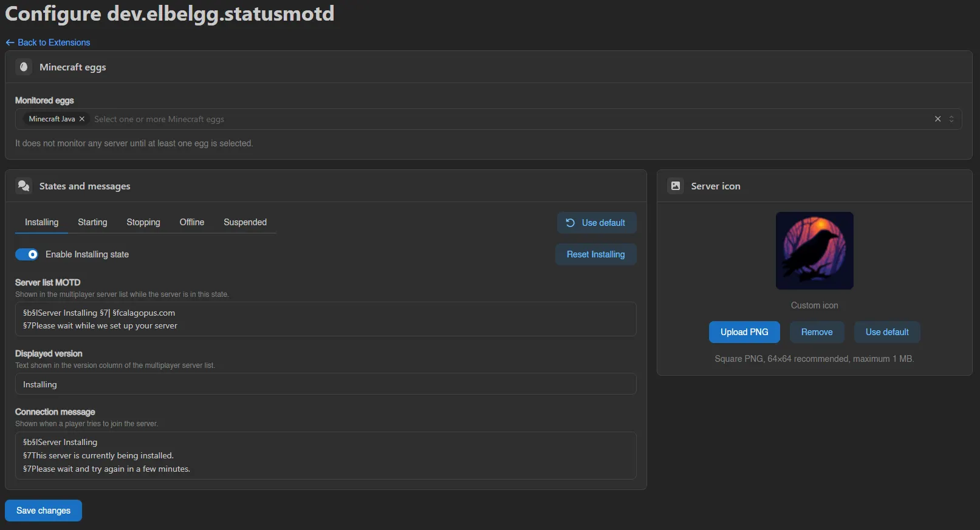Clear all selected monitored eggs
980x530 pixels.
pos(937,119)
